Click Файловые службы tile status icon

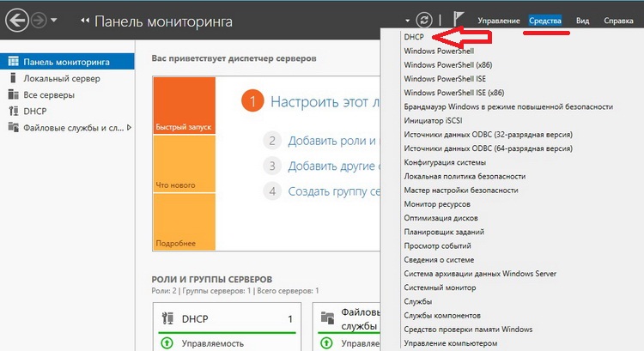[x=326, y=342]
